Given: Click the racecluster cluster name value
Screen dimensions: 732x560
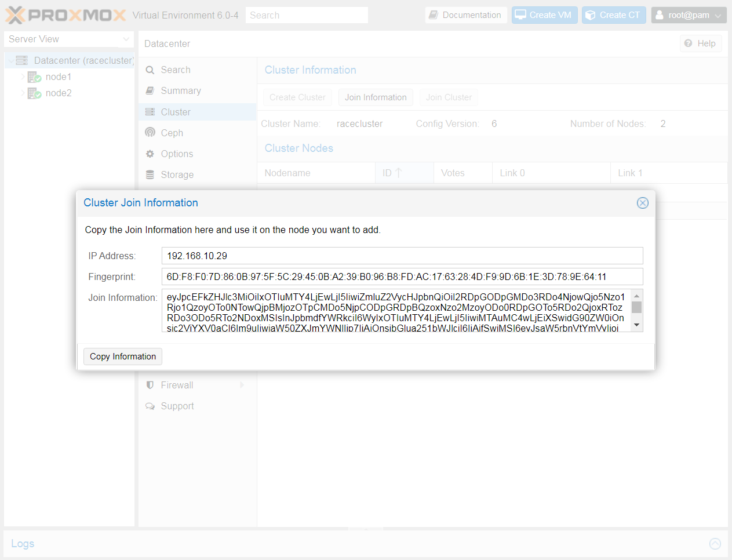Looking at the screenshot, I should click(x=359, y=123).
